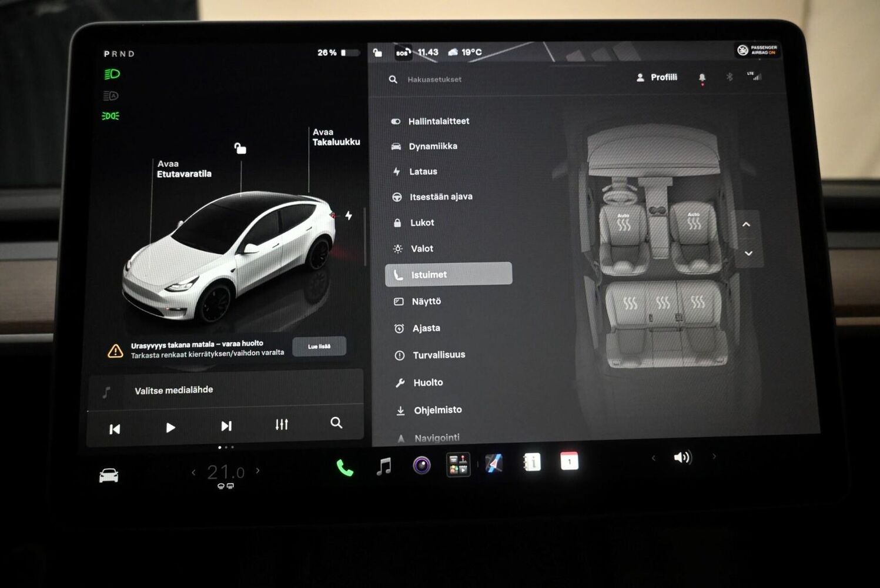Screen dimensions: 880x588
Task: Toggle the rear center seat heater
Action: tap(663, 303)
